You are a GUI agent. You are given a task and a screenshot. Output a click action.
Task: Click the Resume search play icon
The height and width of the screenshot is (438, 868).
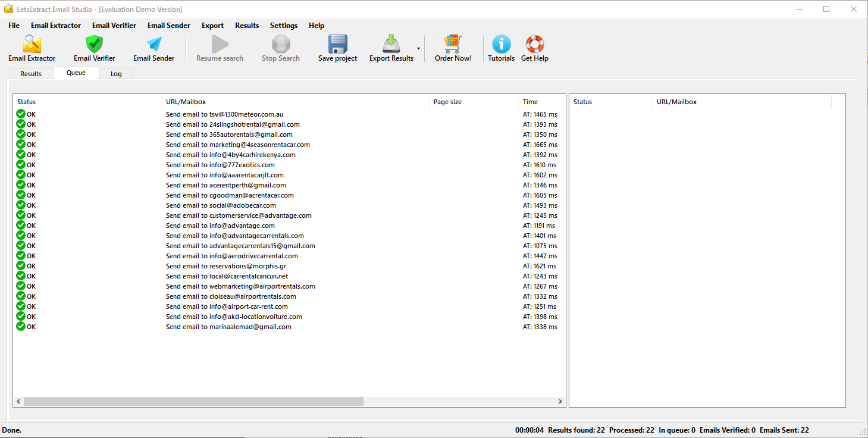pos(220,45)
